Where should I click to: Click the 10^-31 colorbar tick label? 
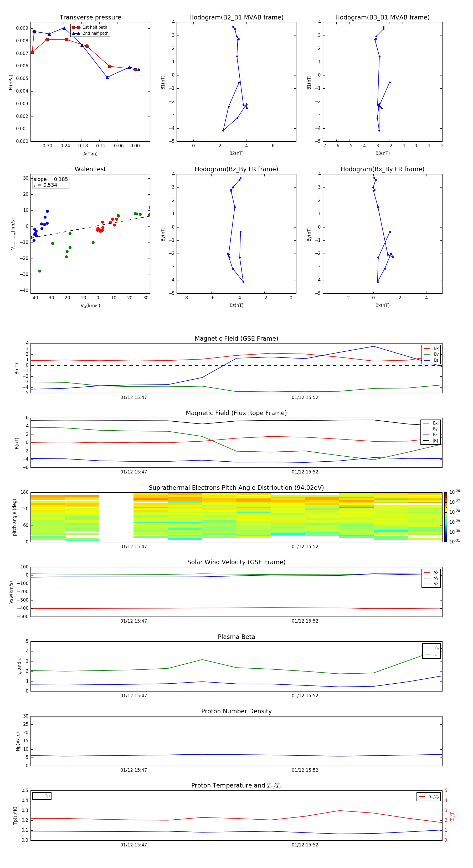point(455,542)
